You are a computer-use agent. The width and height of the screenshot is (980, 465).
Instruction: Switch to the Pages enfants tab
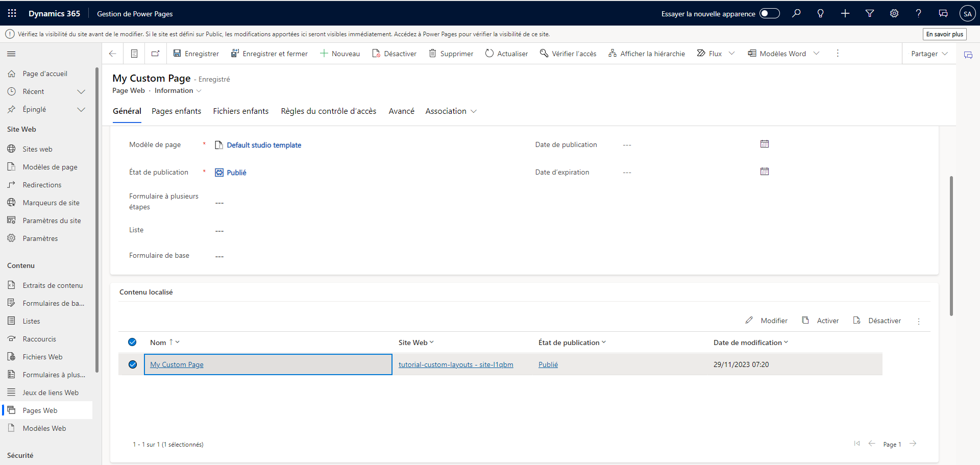pyautogui.click(x=176, y=111)
